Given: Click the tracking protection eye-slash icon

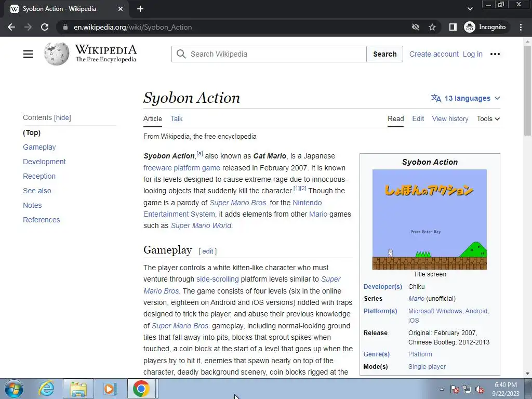Looking at the screenshot, I should pyautogui.click(x=415, y=27).
